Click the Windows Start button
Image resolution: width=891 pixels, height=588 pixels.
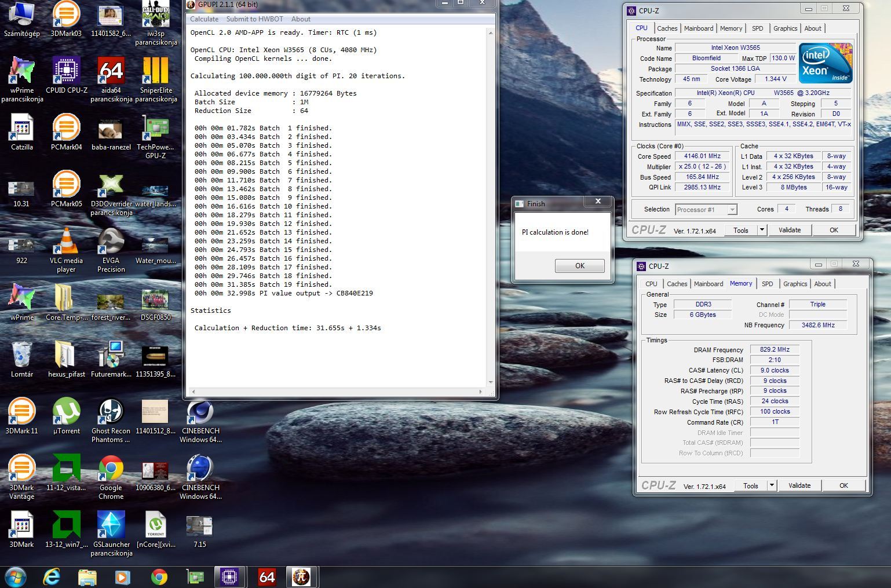point(16,577)
